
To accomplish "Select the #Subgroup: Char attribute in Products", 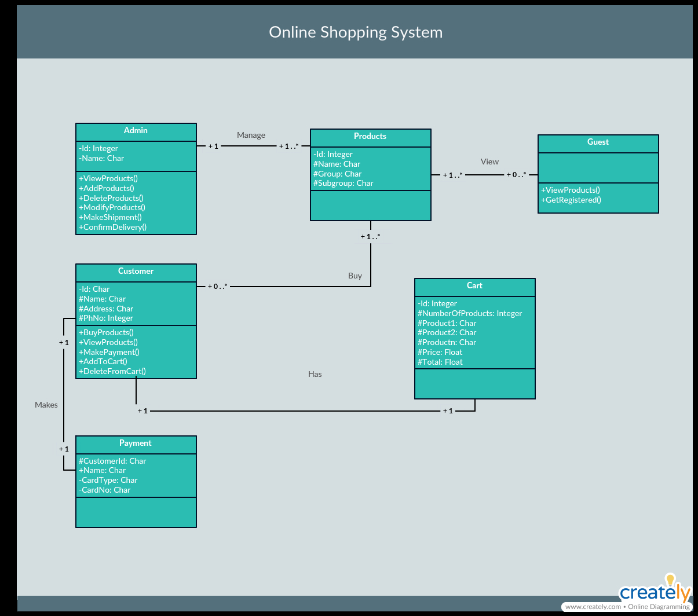I will [x=343, y=183].
